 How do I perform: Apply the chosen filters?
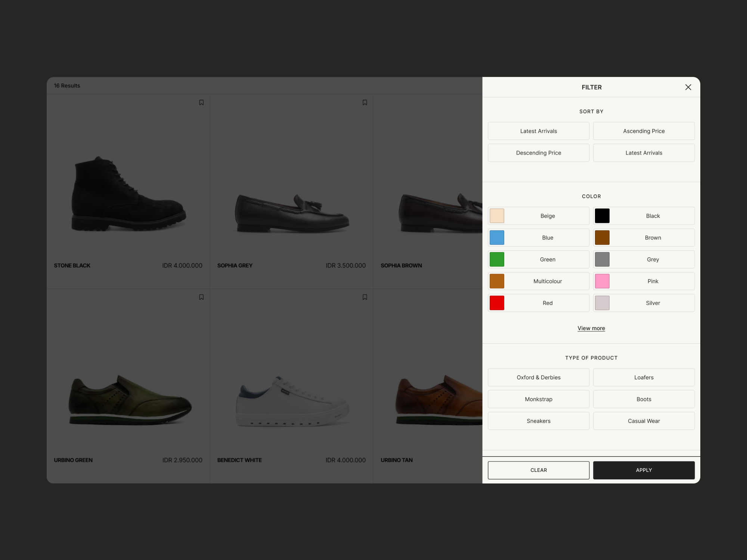[644, 470]
